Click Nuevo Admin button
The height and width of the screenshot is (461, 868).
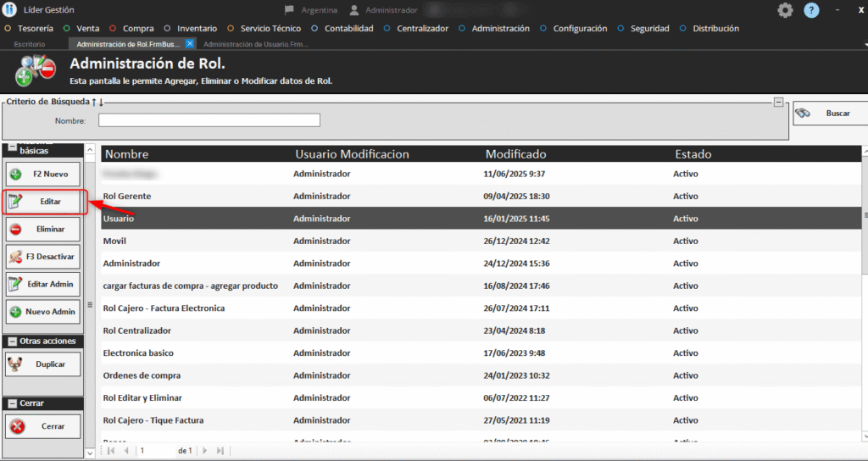point(43,311)
